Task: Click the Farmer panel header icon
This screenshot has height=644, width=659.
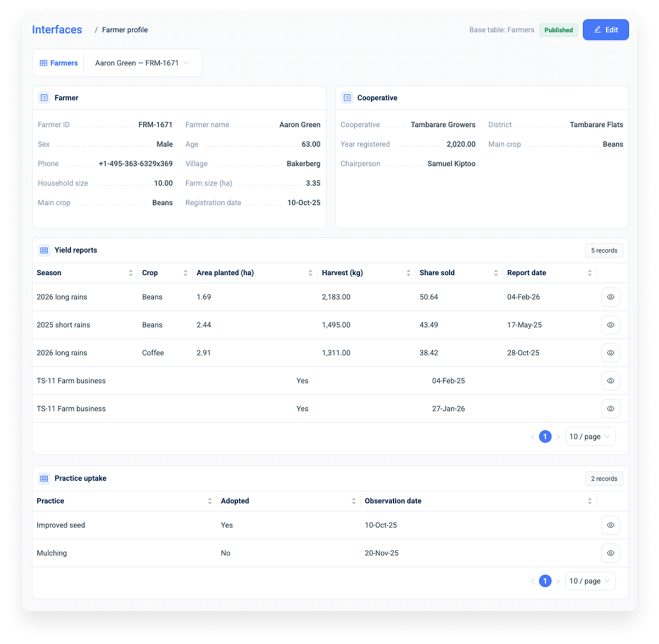Action: pos(44,98)
